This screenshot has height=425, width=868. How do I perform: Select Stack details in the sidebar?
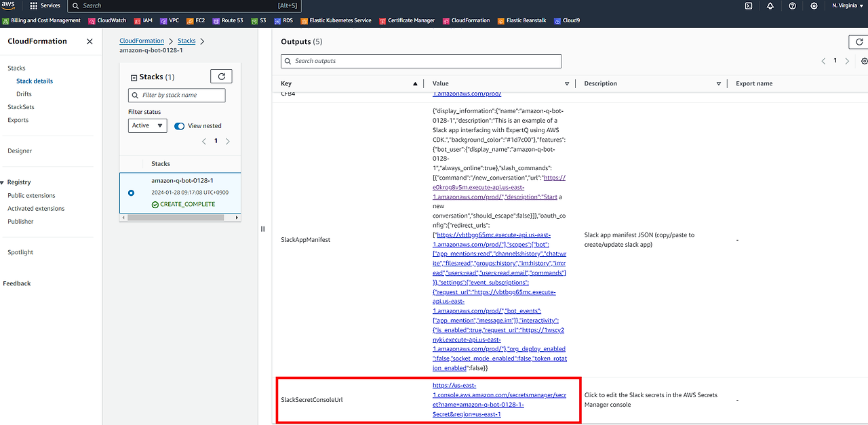tap(35, 81)
